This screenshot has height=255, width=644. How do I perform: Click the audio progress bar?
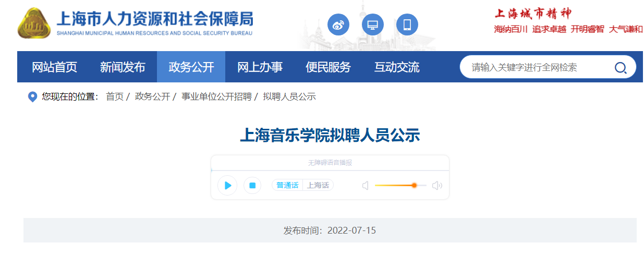[x=330, y=171]
